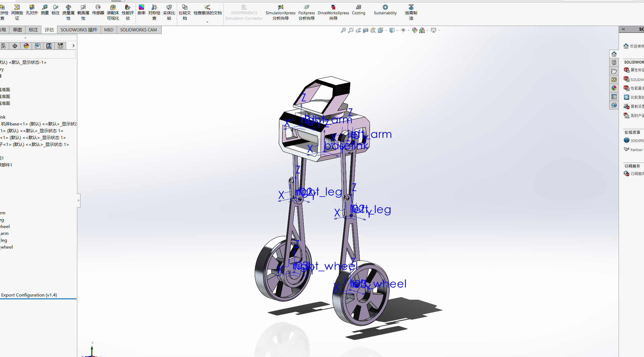Viewport: 644px width, 357px height.
Task: Open the 比较文档 compare documents tool
Action: [185, 12]
